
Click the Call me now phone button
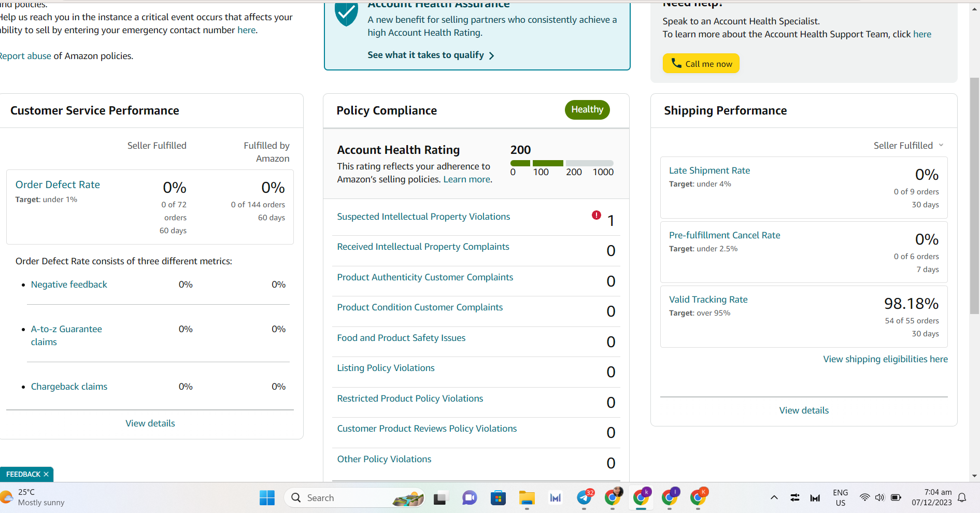coord(701,63)
